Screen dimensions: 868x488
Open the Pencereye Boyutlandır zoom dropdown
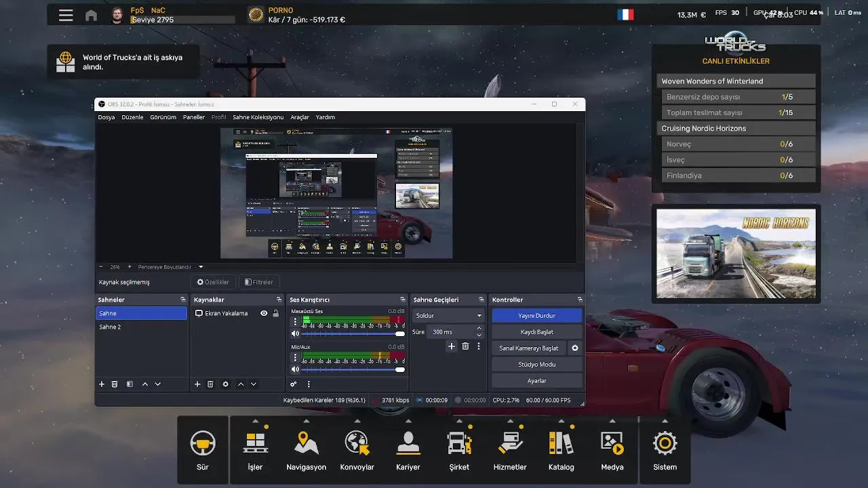pyautogui.click(x=201, y=266)
